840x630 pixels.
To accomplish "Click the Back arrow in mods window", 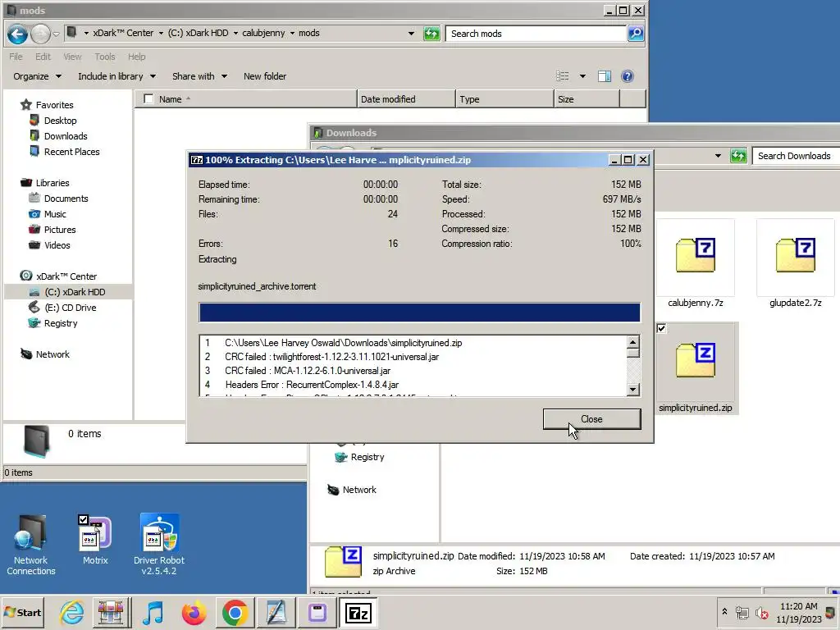I will [x=17, y=34].
